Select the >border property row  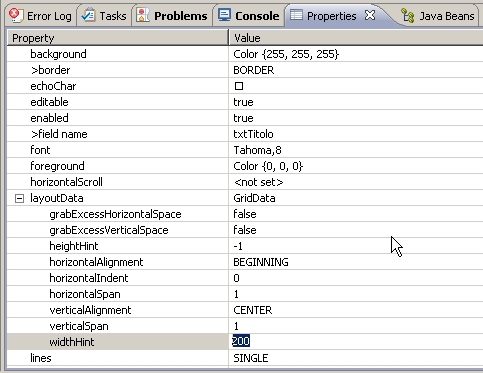pyautogui.click(x=245, y=70)
